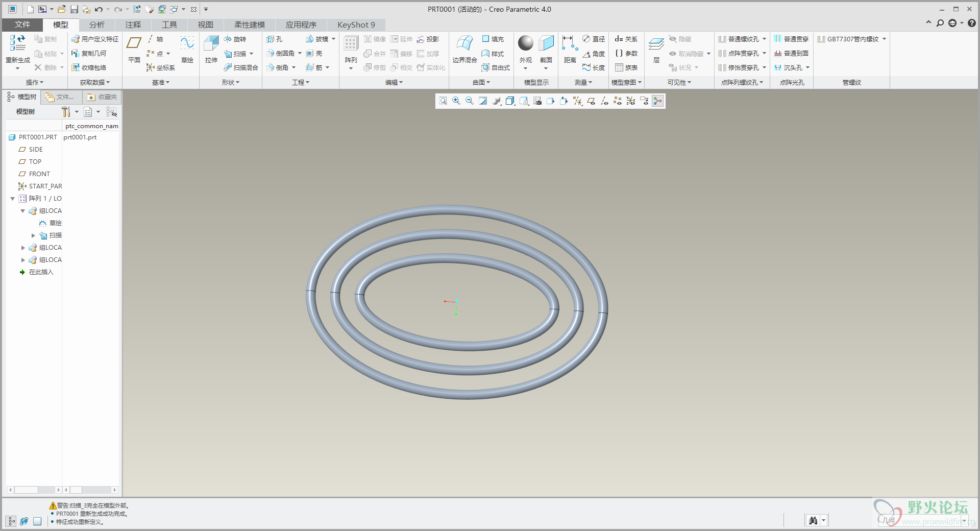Switch to the 注释 ribbon tab
Image resolution: width=980 pixels, height=531 pixels.
(x=133, y=25)
